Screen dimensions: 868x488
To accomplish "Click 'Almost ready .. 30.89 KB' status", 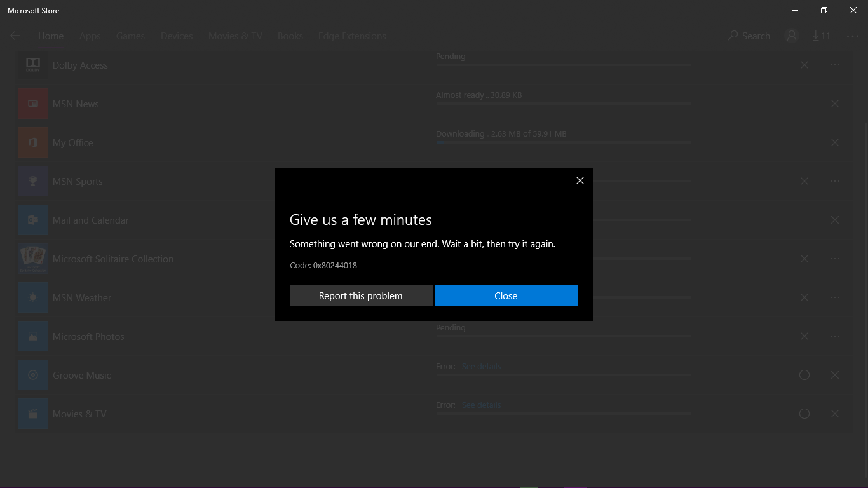I will [479, 95].
